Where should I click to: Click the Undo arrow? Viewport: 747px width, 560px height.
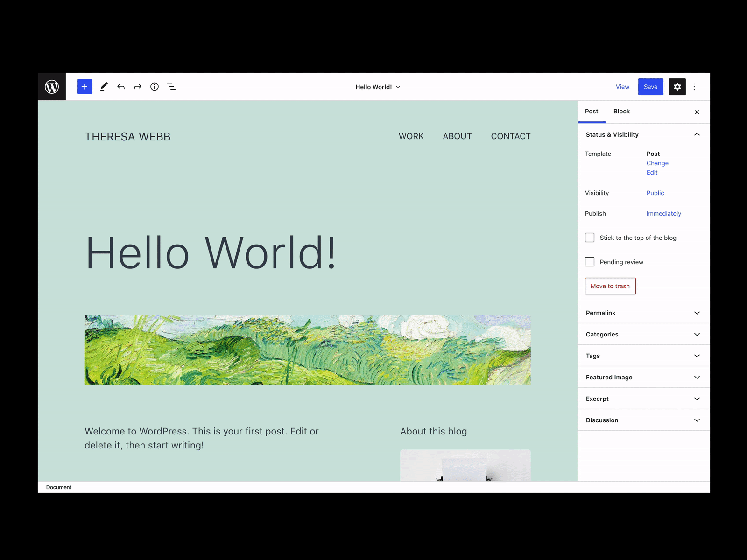(x=120, y=86)
